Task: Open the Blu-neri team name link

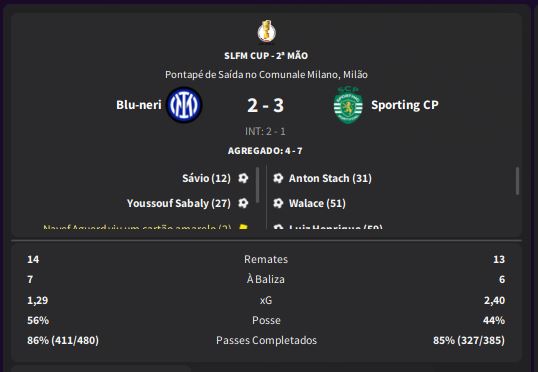Action: (x=139, y=105)
